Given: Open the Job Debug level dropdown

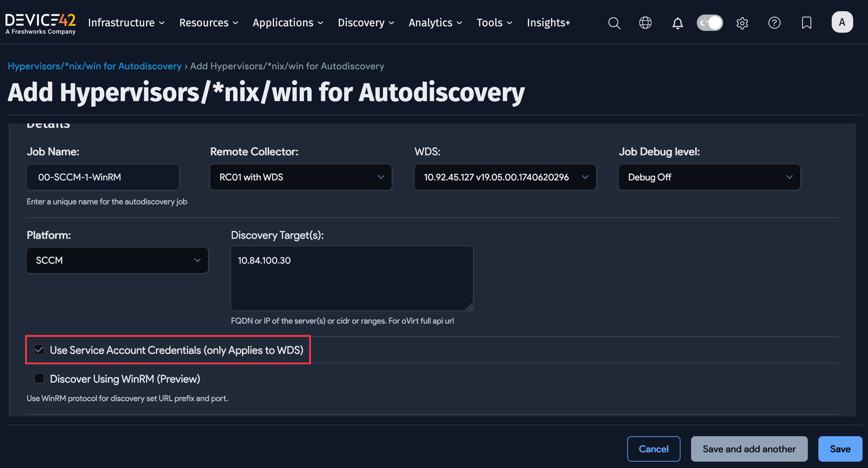Looking at the screenshot, I should point(709,177).
